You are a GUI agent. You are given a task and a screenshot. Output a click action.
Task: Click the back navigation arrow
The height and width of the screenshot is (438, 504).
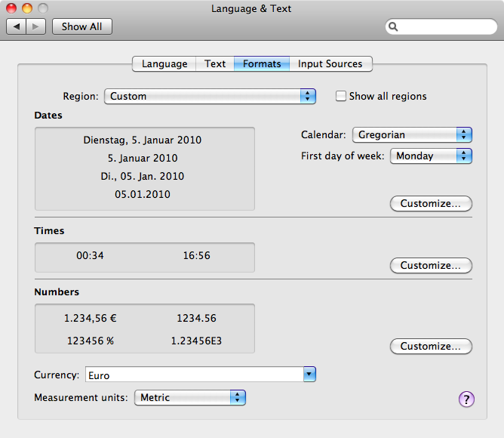coord(17,26)
